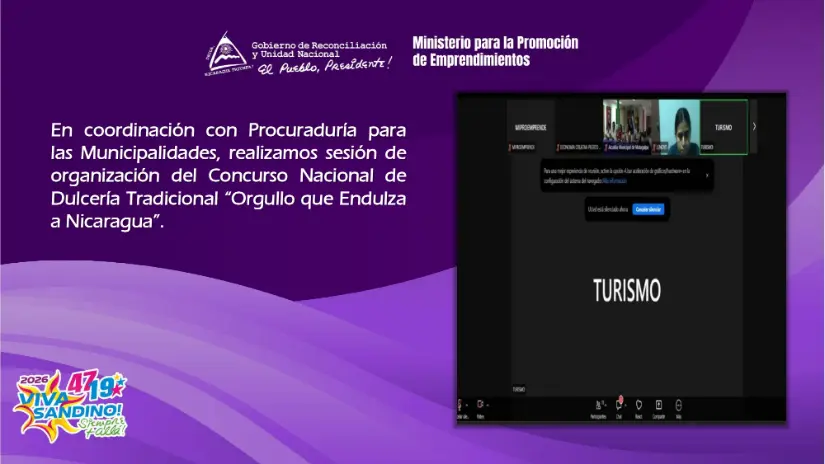Show next participants with the right chevron
This screenshot has width=825, height=464.
[754, 126]
